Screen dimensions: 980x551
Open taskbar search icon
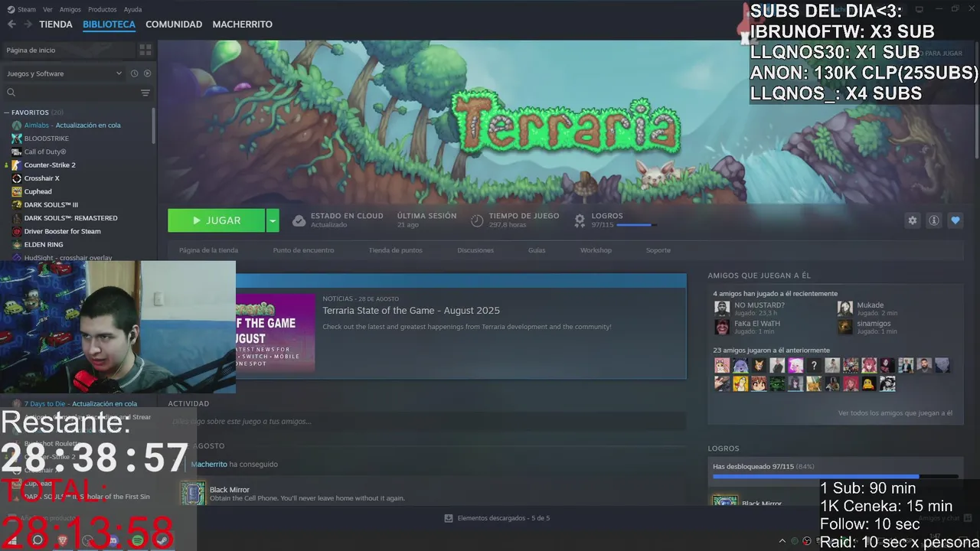tap(37, 540)
